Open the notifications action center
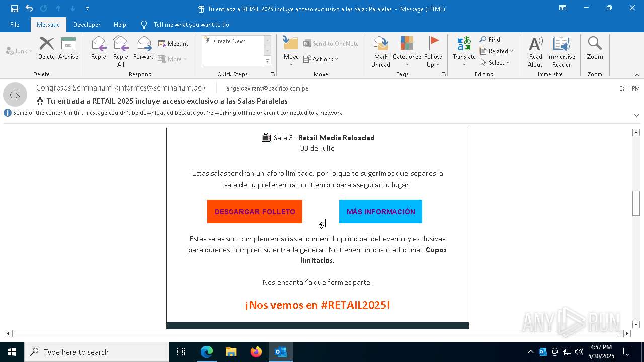This screenshot has height=362, width=644. coord(627,352)
